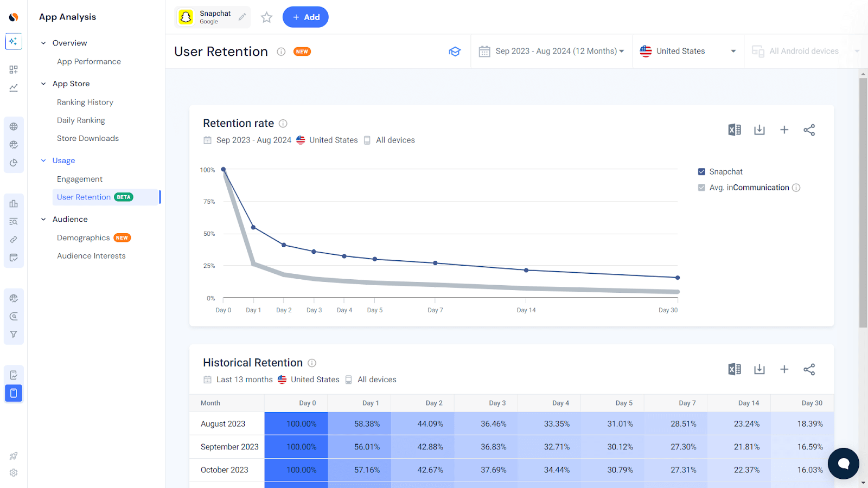Open the pie chart icon in sidebar

pyautogui.click(x=14, y=162)
